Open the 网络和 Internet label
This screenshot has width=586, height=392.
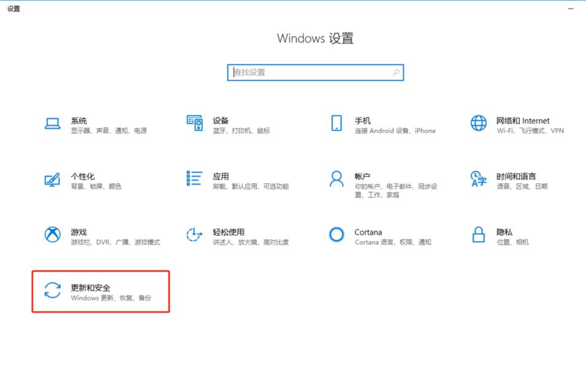tap(523, 121)
